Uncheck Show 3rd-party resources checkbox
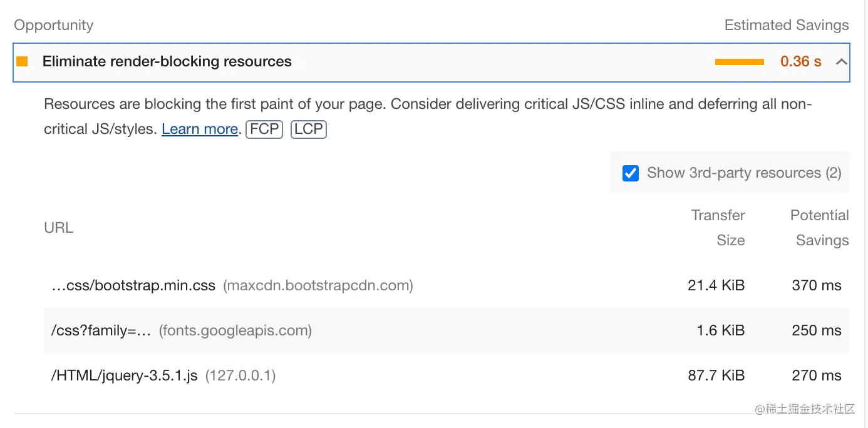This screenshot has width=868, height=428. pos(631,173)
